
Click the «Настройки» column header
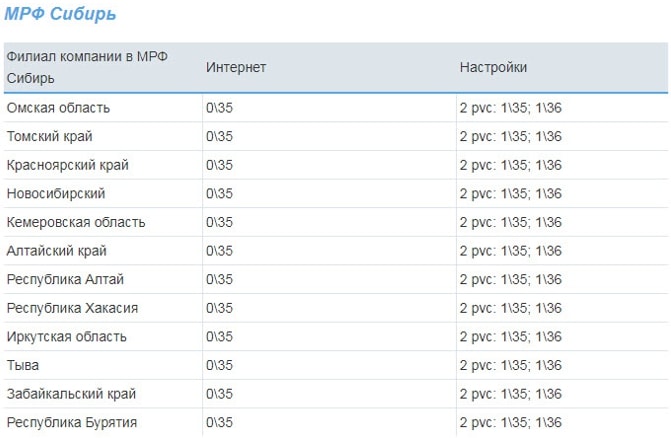coord(493,67)
